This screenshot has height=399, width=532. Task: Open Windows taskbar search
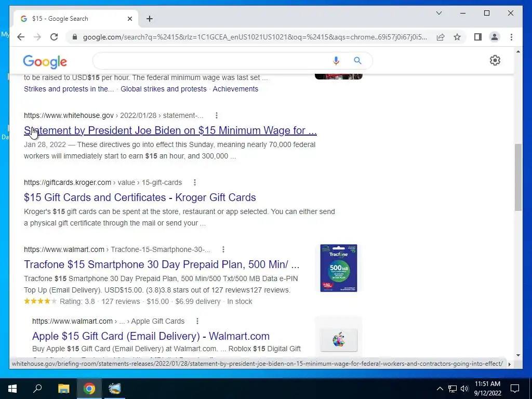coord(37,389)
